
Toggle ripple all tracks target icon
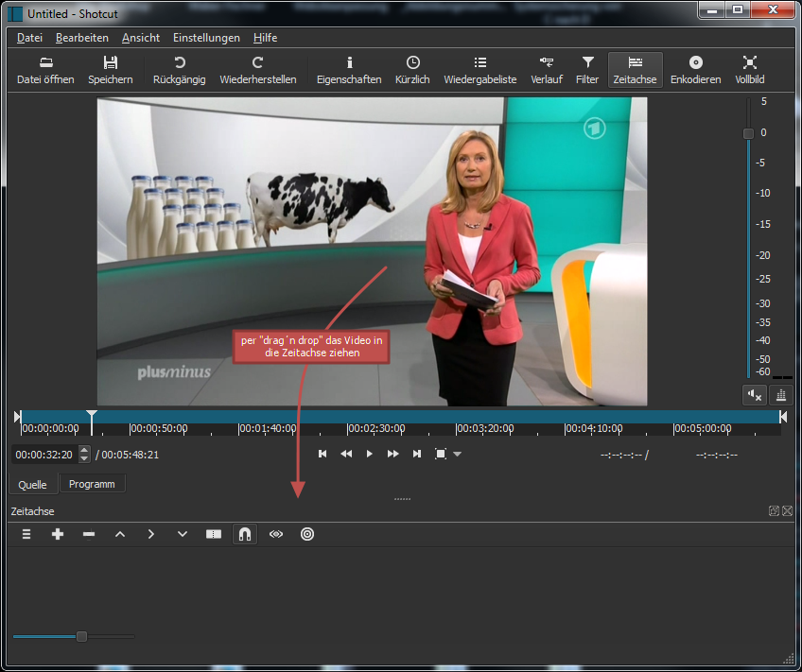(x=307, y=534)
